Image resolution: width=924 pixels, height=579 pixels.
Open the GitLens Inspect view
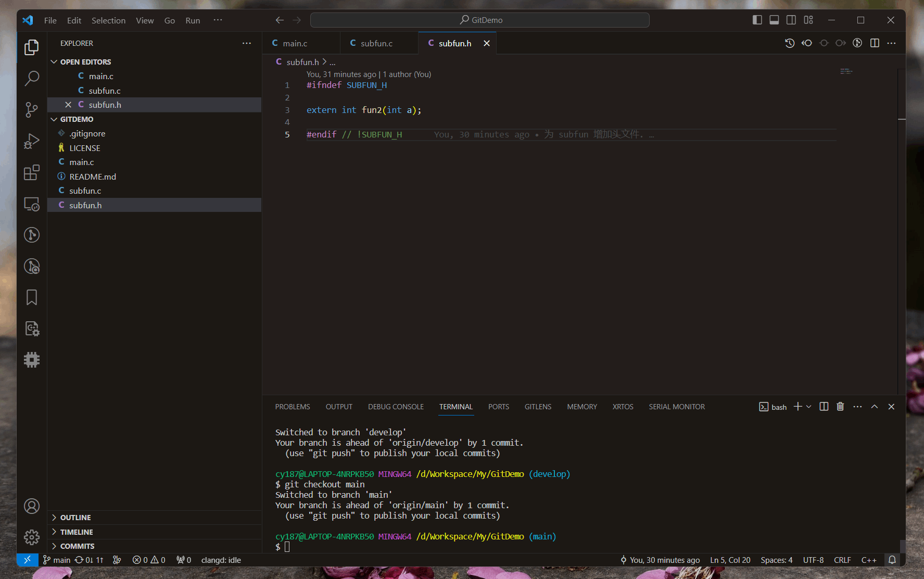pos(32,266)
